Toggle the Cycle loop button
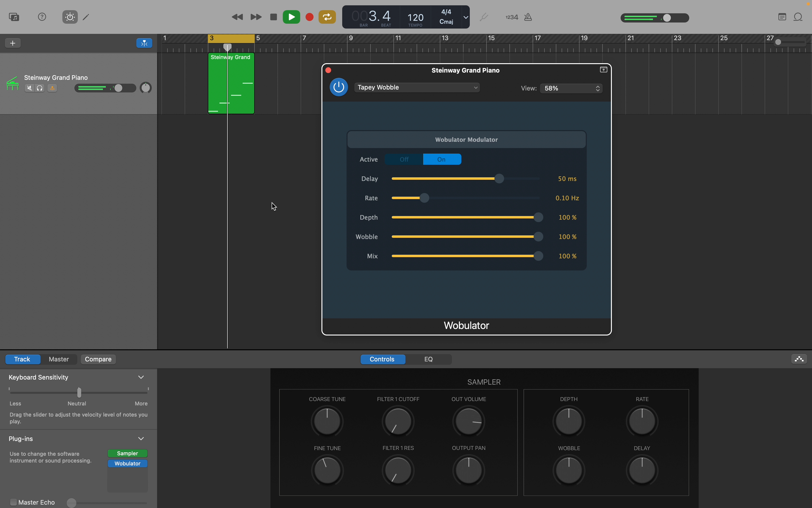 327,17
